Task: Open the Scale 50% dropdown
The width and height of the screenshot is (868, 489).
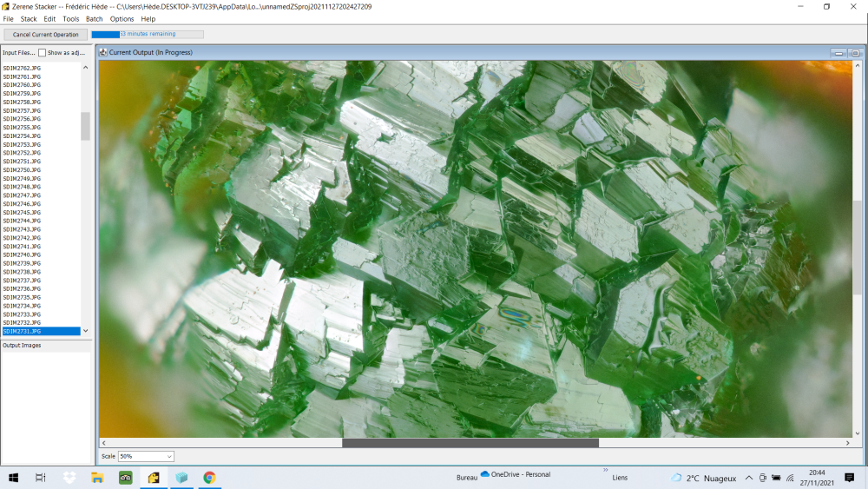Action: [146, 456]
